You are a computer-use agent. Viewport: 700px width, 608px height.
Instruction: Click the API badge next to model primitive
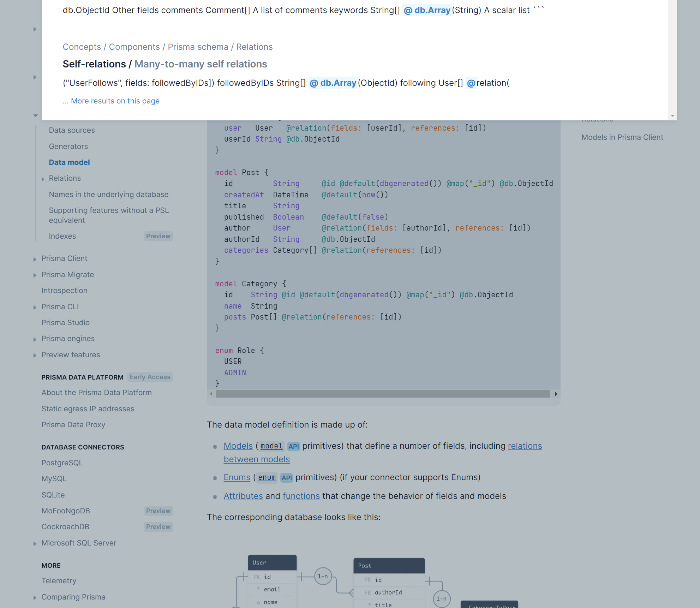(293, 446)
